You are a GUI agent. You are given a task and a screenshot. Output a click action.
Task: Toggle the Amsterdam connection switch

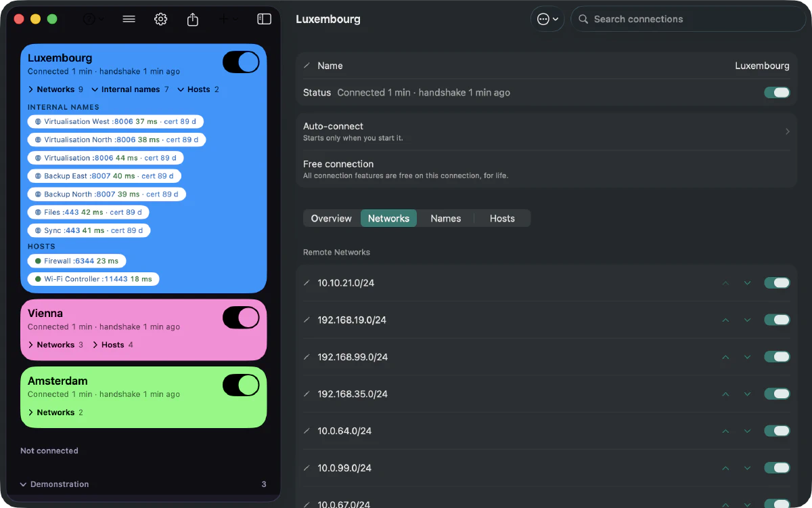click(241, 385)
